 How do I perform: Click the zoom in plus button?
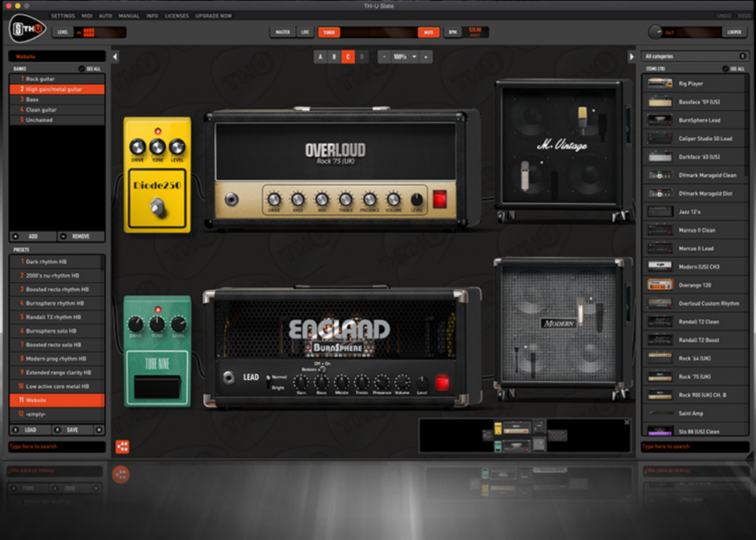pos(426,57)
